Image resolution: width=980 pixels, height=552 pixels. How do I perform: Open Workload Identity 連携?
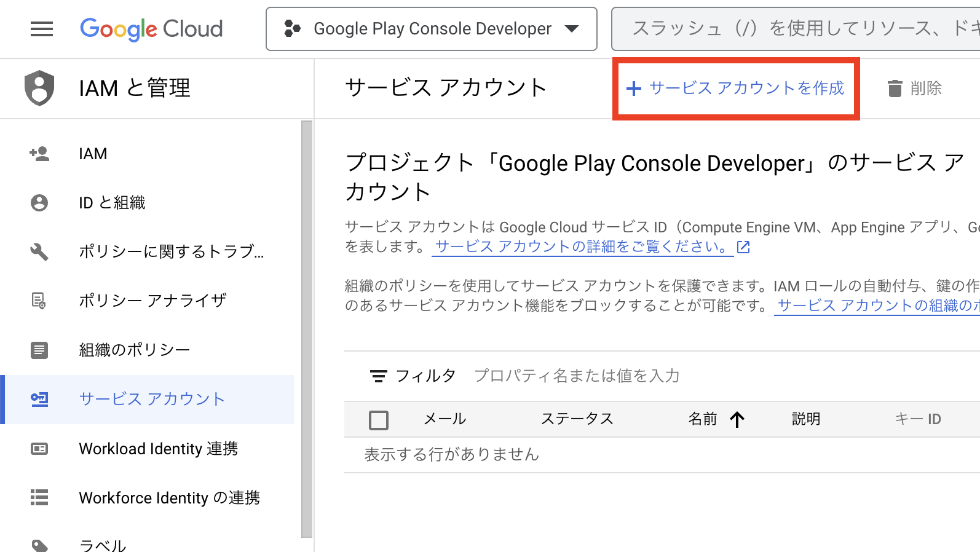tap(147, 449)
